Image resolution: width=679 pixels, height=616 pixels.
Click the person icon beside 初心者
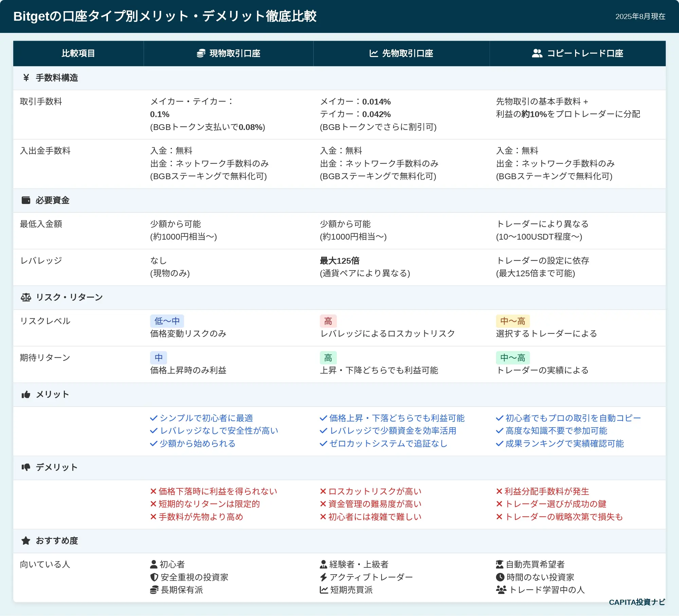coord(154,564)
